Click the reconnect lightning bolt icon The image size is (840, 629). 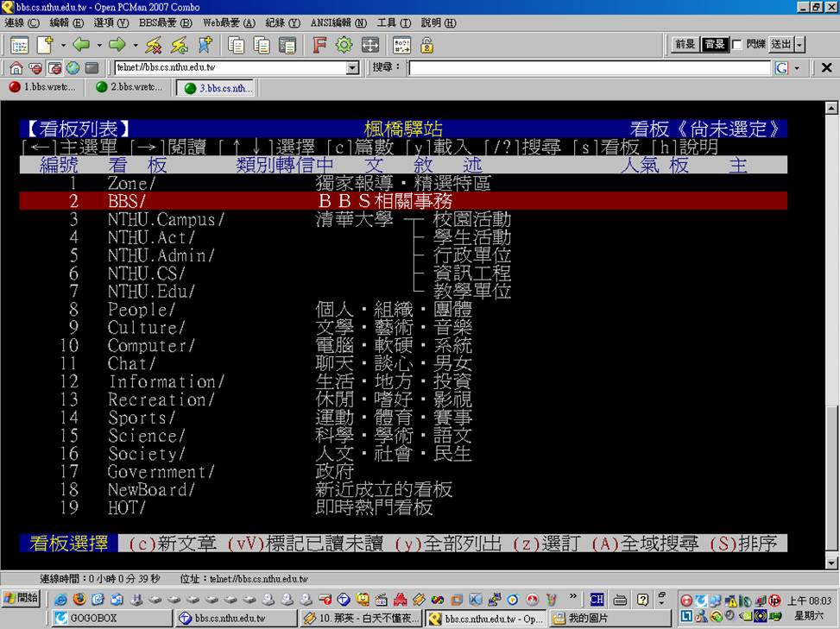click(x=179, y=45)
